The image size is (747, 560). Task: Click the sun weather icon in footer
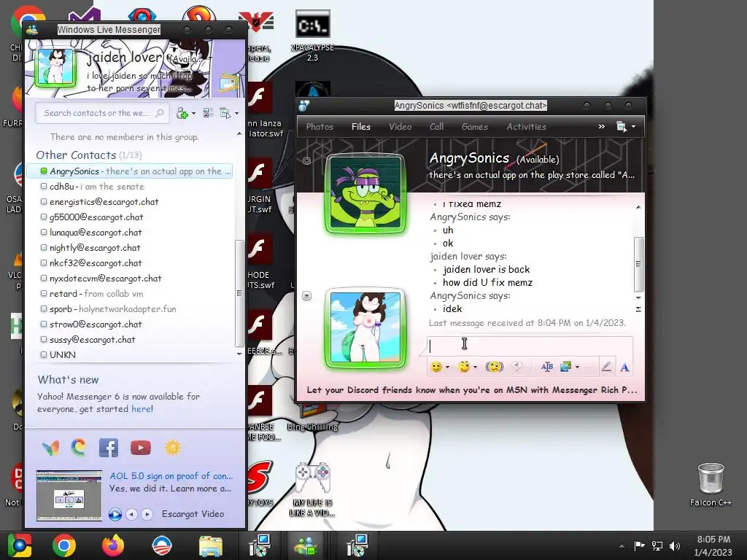[172, 448]
